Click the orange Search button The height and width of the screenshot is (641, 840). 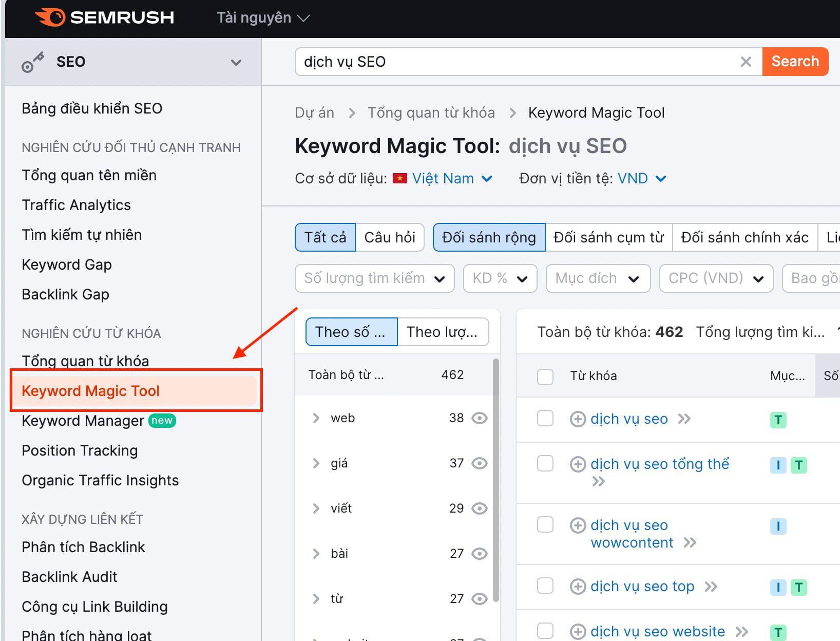coord(795,62)
